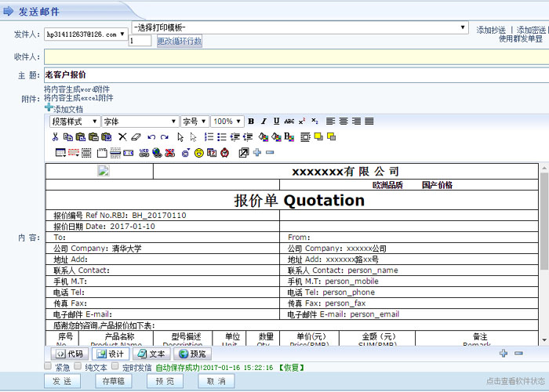The image size is (549, 392).
Task: Click the underline formatting icon
Action: coord(276,122)
